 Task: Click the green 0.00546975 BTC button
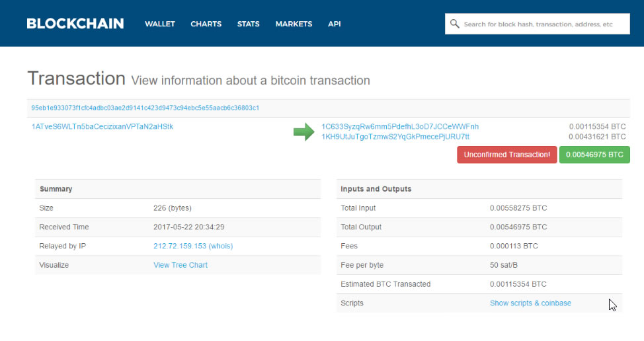[594, 155]
